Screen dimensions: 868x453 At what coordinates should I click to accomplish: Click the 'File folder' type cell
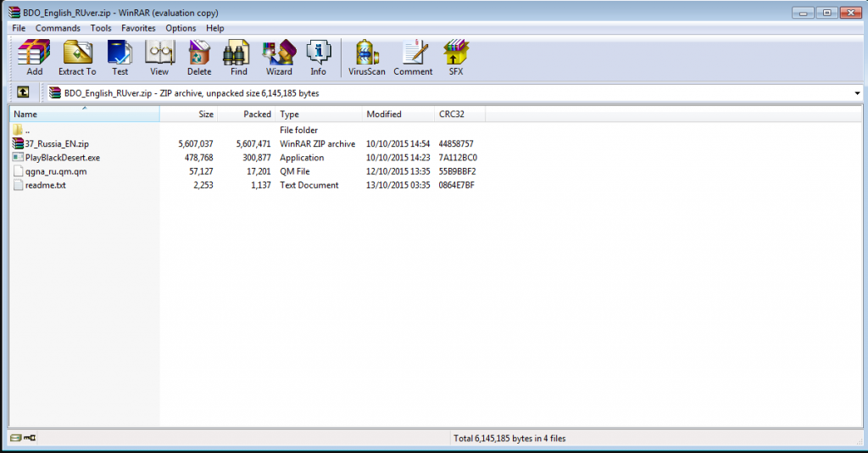click(298, 130)
